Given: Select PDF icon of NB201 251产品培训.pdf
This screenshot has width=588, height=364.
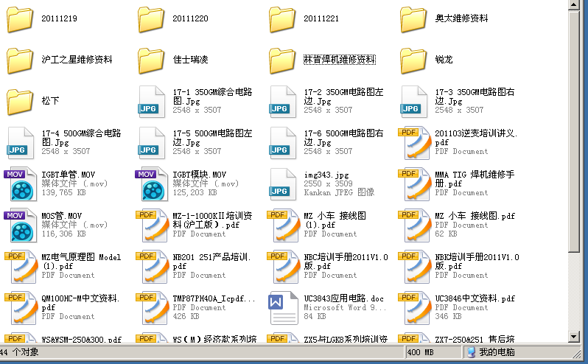Looking at the screenshot, I should [152, 267].
